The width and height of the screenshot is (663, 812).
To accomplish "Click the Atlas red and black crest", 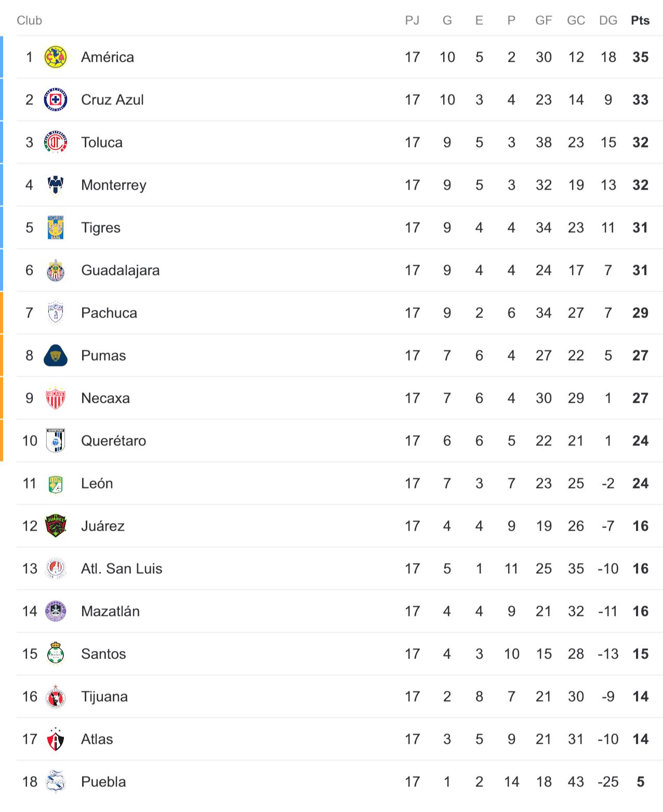I will pyautogui.click(x=56, y=739).
